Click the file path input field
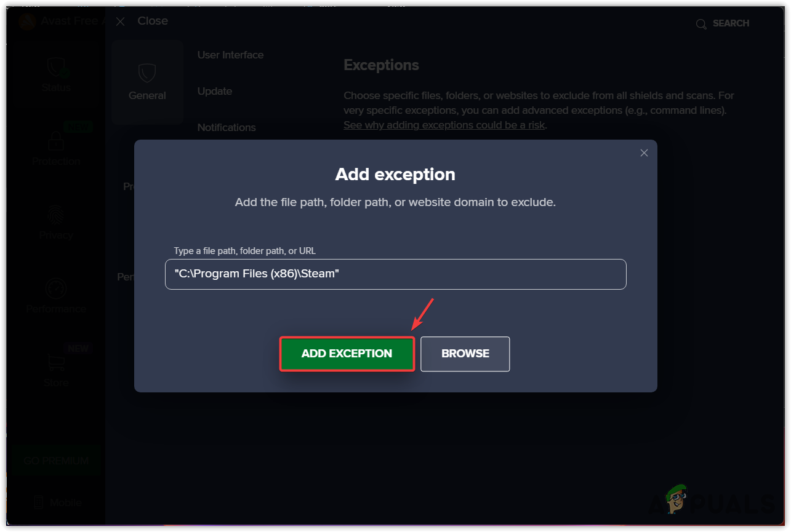 click(x=395, y=274)
